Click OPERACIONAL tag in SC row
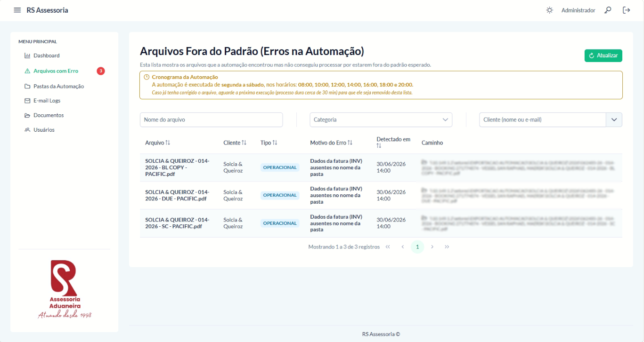This screenshot has height=342, width=644. click(x=280, y=223)
